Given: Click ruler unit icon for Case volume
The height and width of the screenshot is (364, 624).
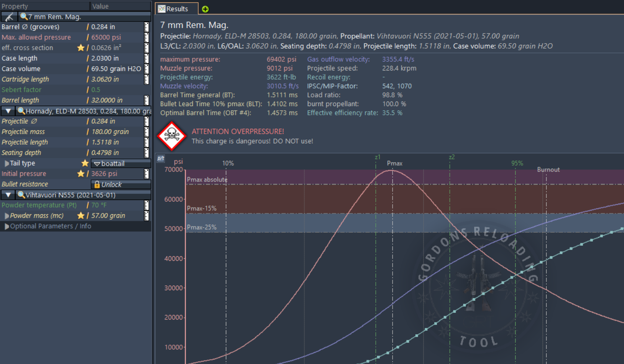Looking at the screenshot, I should pyautogui.click(x=147, y=69).
